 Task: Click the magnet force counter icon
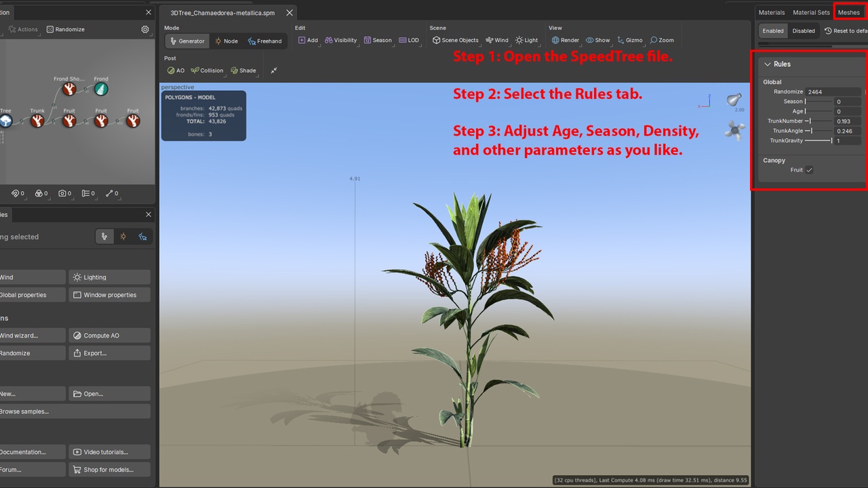[x=18, y=193]
